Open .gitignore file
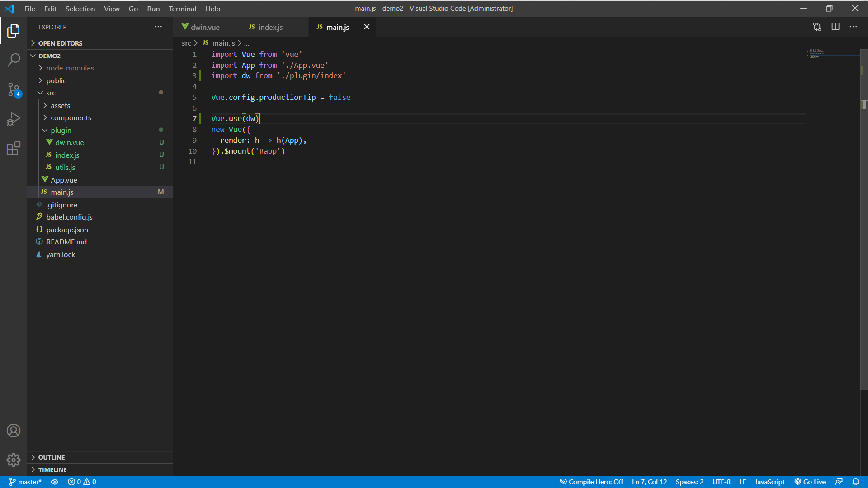 click(x=100, y=205)
